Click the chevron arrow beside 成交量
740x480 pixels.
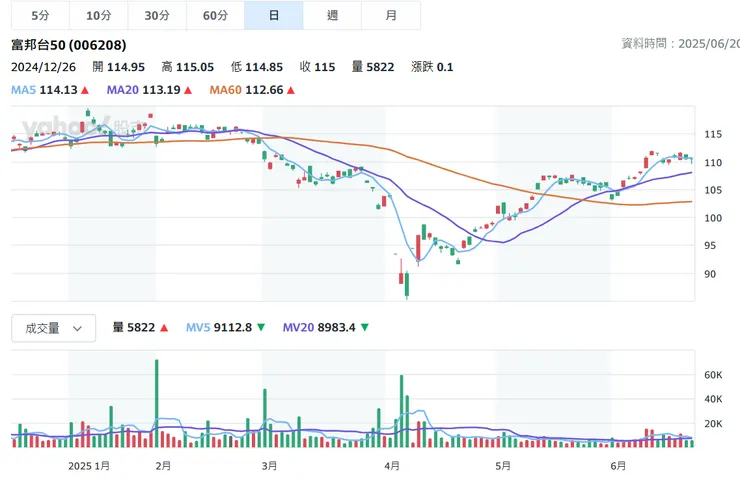(77, 328)
